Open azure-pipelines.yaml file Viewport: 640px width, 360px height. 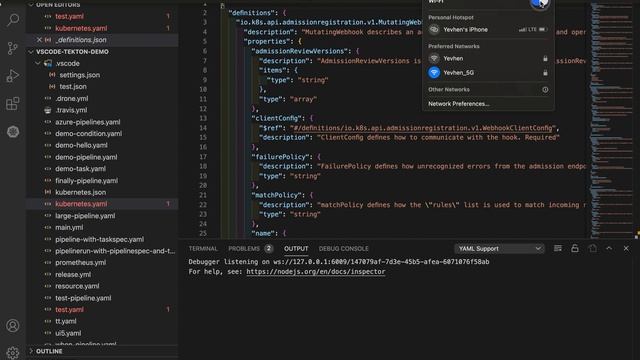coord(102,122)
